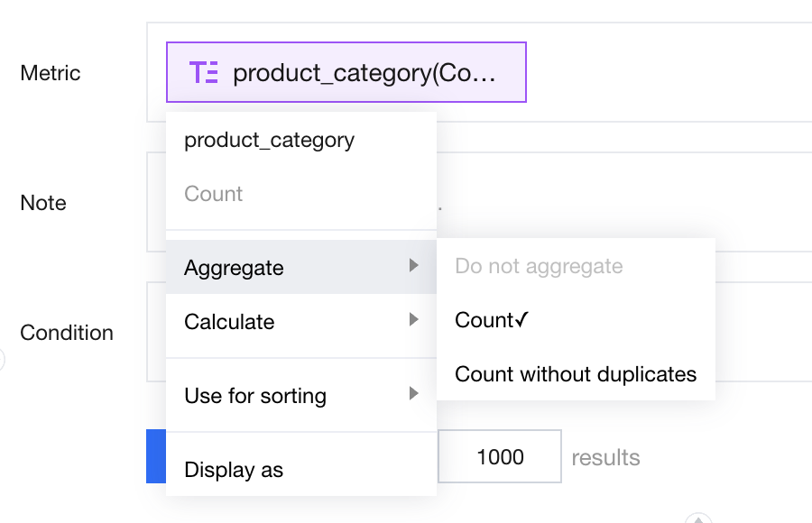Click the checkmark next to Count
812x523 pixels.
click(521, 320)
